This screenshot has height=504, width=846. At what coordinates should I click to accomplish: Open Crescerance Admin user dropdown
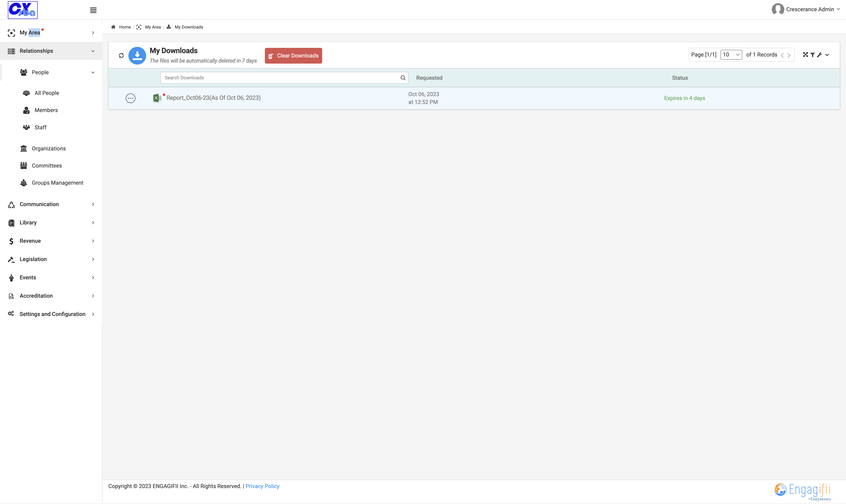813,9
